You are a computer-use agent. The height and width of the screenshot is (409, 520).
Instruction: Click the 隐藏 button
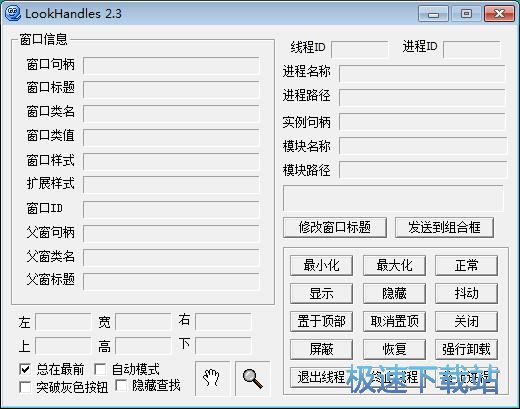(x=394, y=294)
